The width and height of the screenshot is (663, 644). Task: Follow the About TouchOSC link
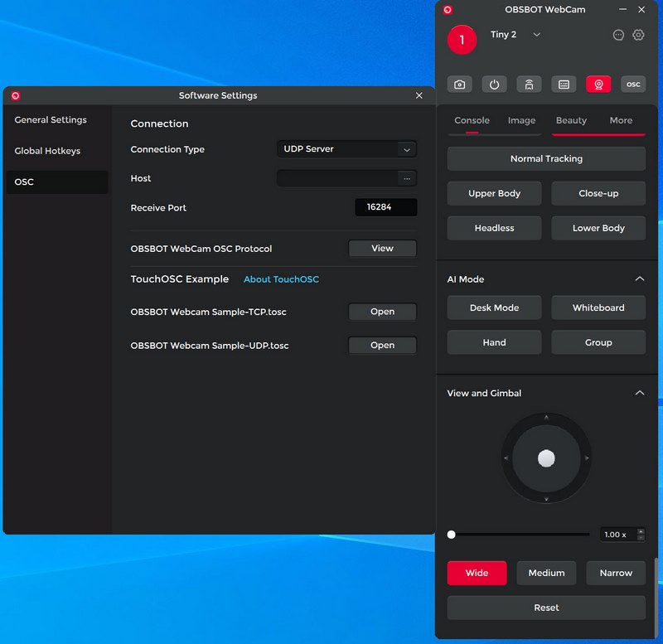tap(281, 279)
